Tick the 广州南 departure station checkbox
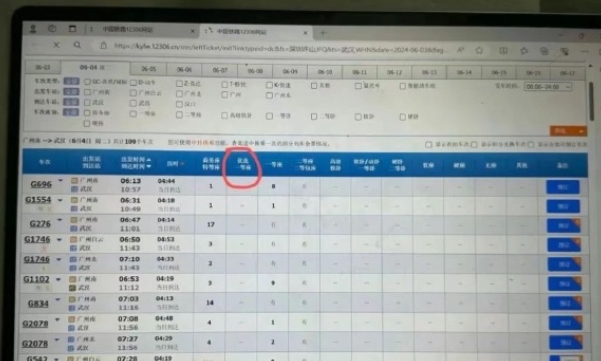 (87, 92)
